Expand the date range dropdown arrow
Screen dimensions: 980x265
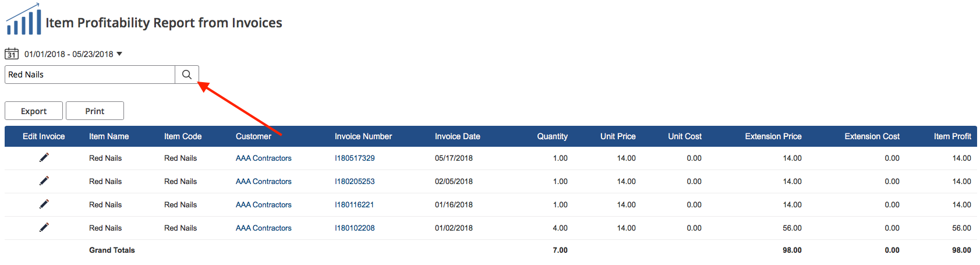click(x=119, y=54)
